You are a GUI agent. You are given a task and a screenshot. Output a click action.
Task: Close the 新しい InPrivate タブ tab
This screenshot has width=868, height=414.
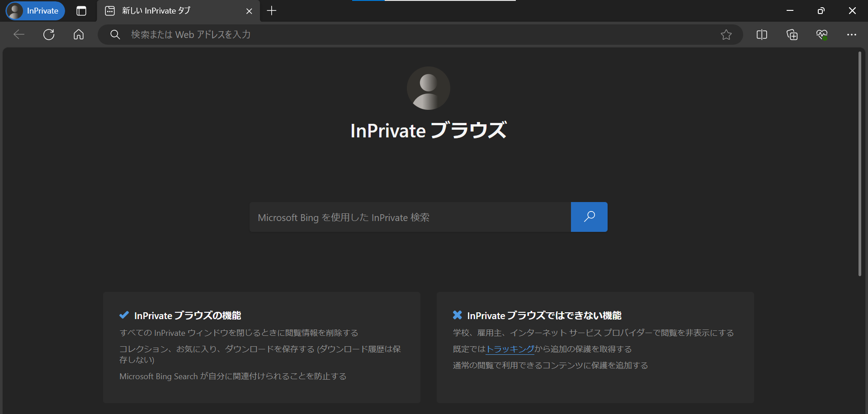249,11
